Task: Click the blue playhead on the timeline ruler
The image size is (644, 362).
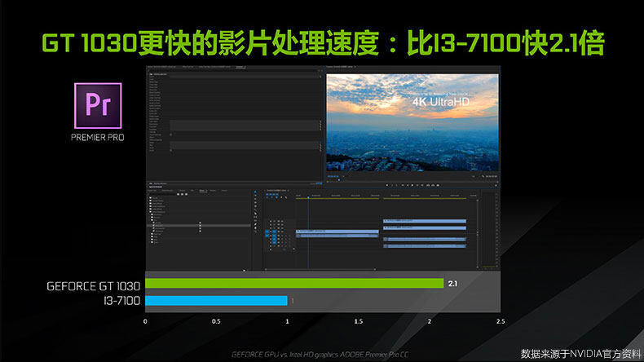Action: 308,197
